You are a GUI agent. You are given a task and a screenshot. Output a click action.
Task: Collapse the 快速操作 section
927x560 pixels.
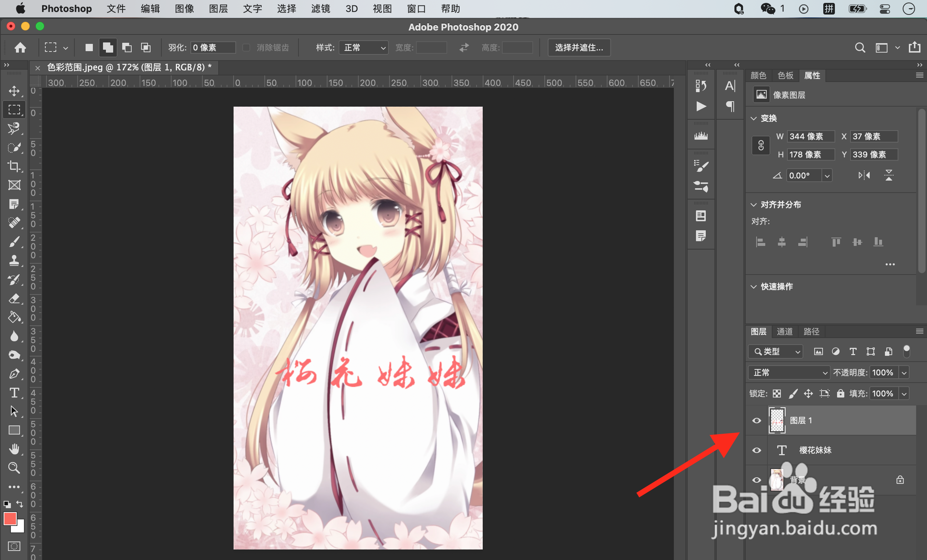pos(754,287)
